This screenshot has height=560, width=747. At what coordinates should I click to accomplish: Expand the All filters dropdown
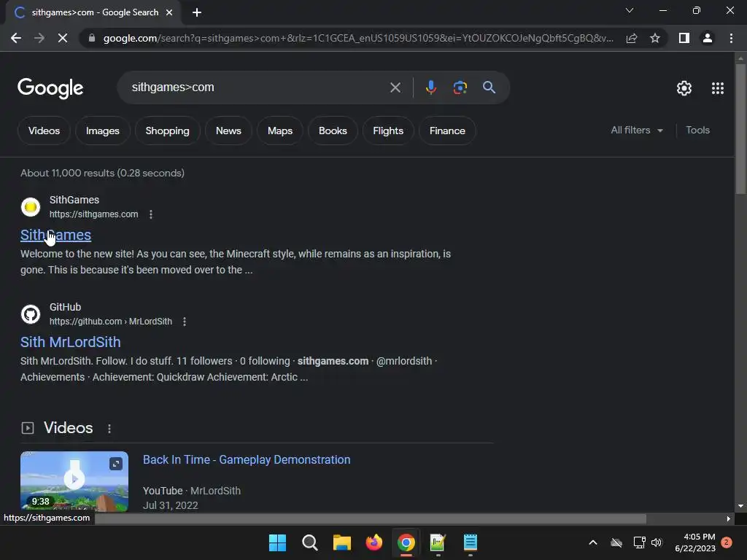tap(636, 130)
